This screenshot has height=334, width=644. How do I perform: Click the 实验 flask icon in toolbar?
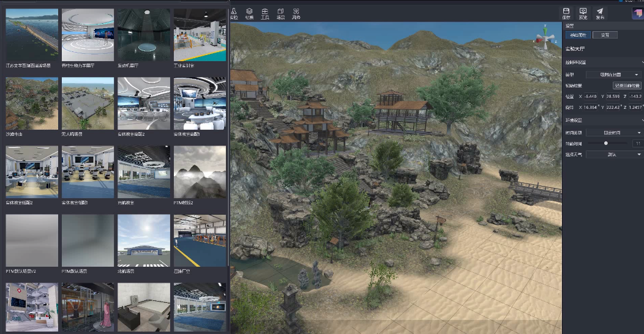(x=234, y=13)
